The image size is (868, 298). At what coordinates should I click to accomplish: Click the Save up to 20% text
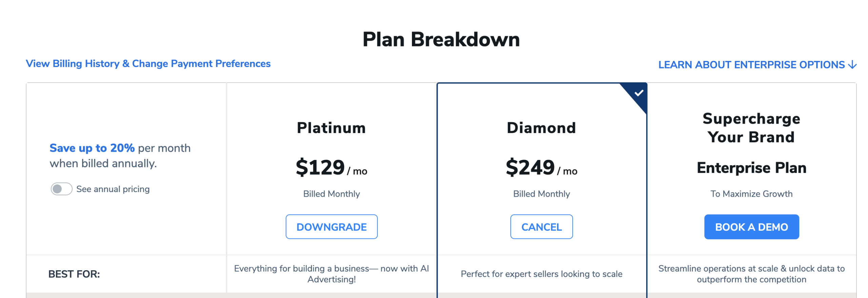(92, 148)
